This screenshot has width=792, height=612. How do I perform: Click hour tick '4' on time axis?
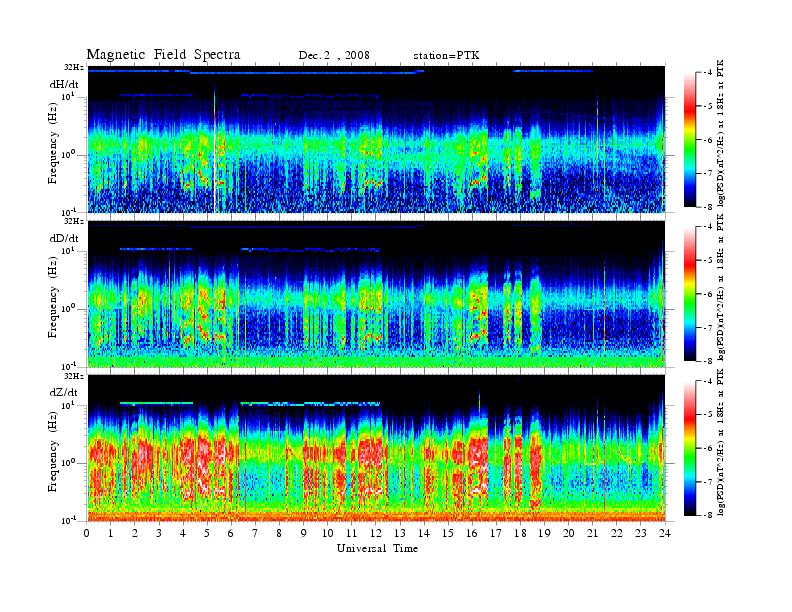tap(183, 533)
